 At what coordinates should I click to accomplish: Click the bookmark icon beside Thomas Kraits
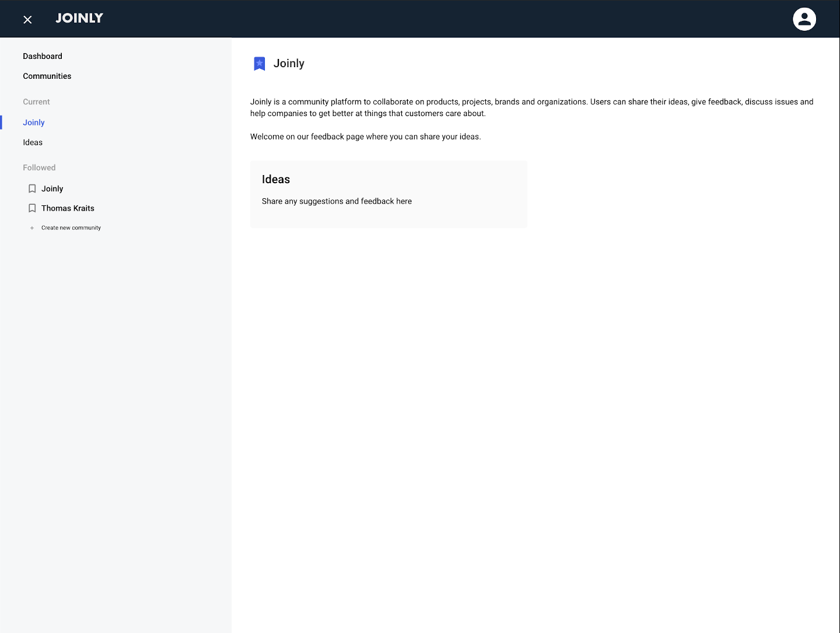tap(32, 208)
